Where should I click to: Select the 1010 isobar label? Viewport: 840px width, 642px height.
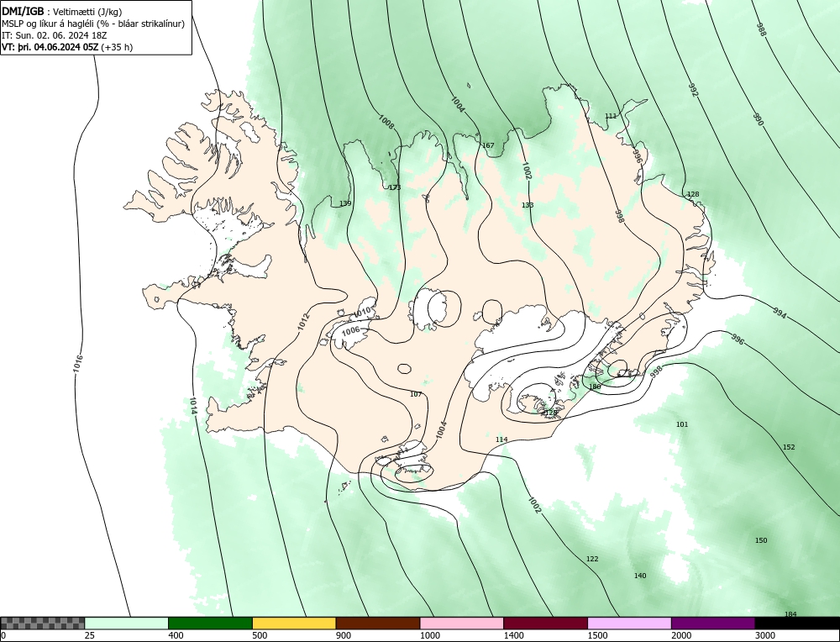[363, 312]
